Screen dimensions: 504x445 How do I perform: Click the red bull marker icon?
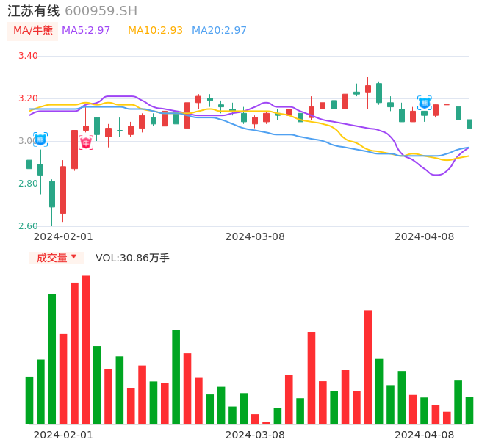(x=86, y=142)
